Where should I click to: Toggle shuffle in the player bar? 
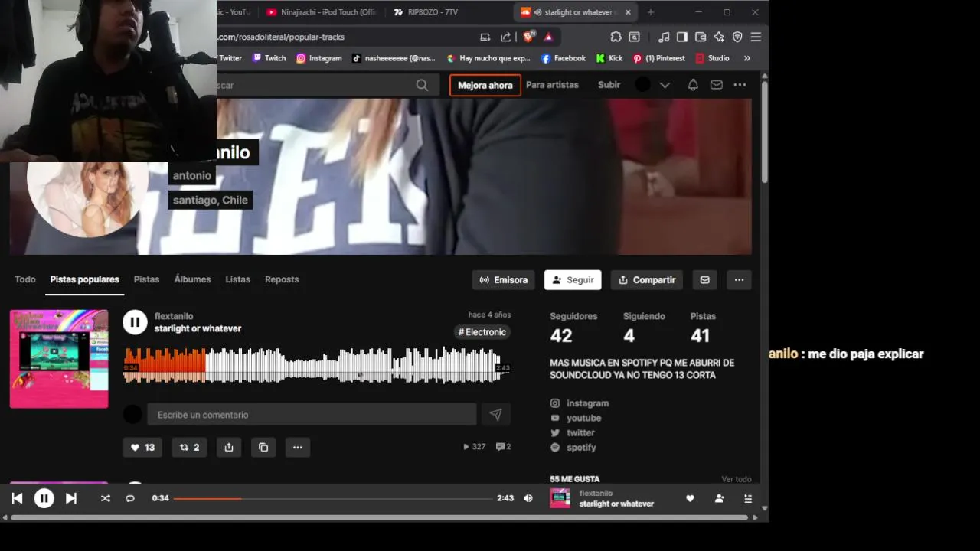point(106,498)
